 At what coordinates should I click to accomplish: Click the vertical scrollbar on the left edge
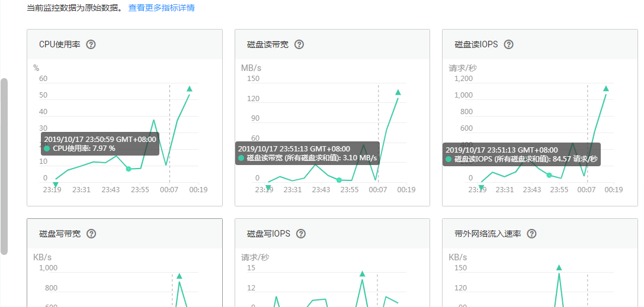pyautogui.click(x=4, y=166)
